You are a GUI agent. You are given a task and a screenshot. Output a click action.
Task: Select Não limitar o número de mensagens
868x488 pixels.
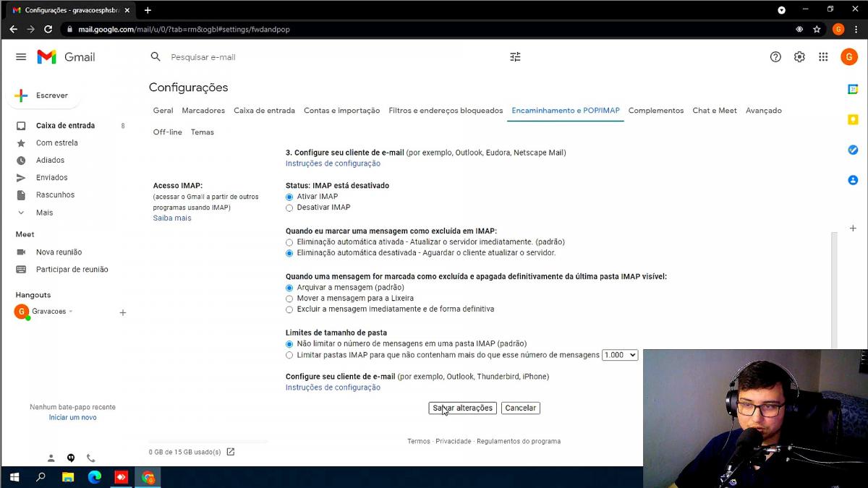289,344
